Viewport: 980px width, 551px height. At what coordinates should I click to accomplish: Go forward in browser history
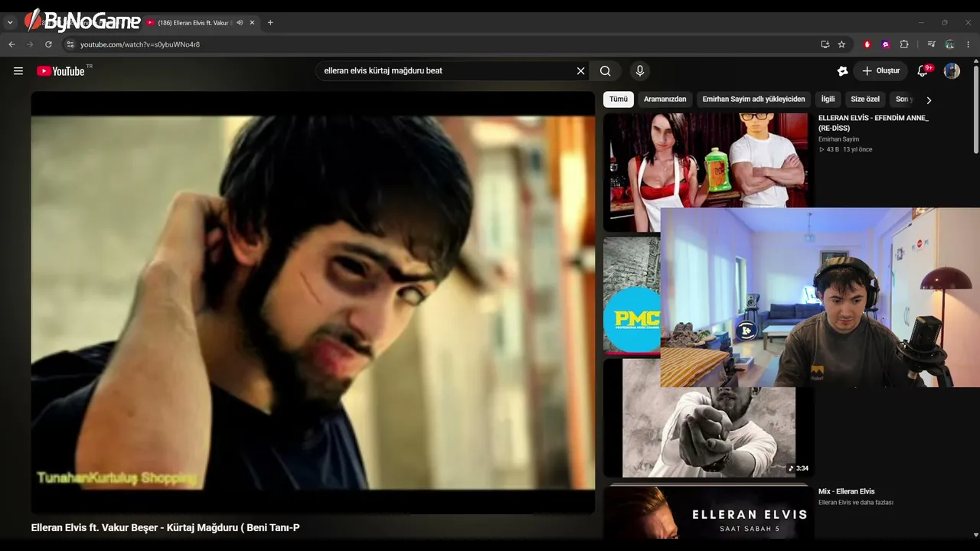pos(30,44)
